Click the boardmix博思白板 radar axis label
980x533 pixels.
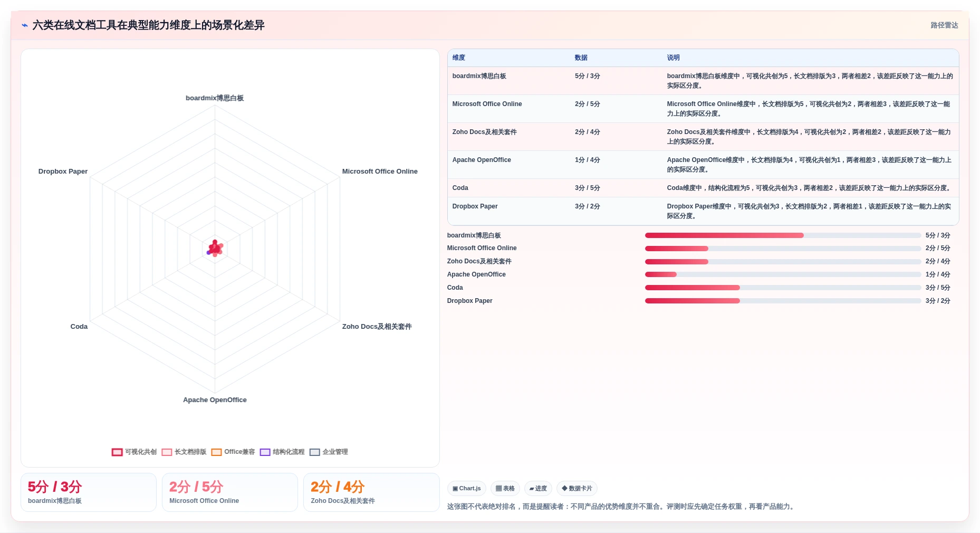pos(215,98)
